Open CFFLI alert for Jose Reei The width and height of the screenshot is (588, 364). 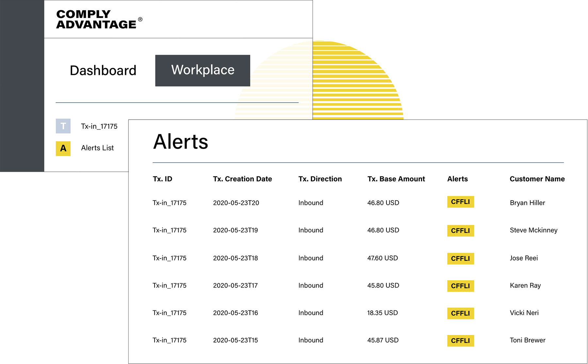(x=460, y=258)
